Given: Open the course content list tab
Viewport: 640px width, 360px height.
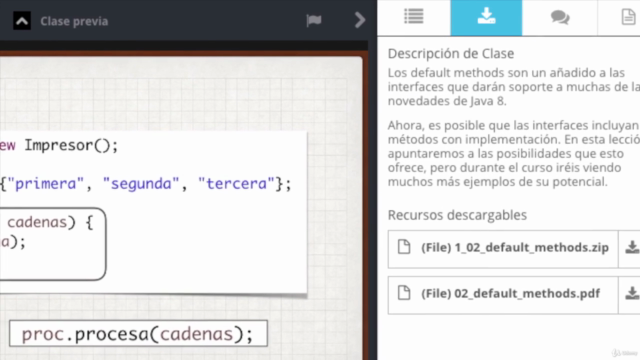Looking at the screenshot, I should [x=414, y=18].
